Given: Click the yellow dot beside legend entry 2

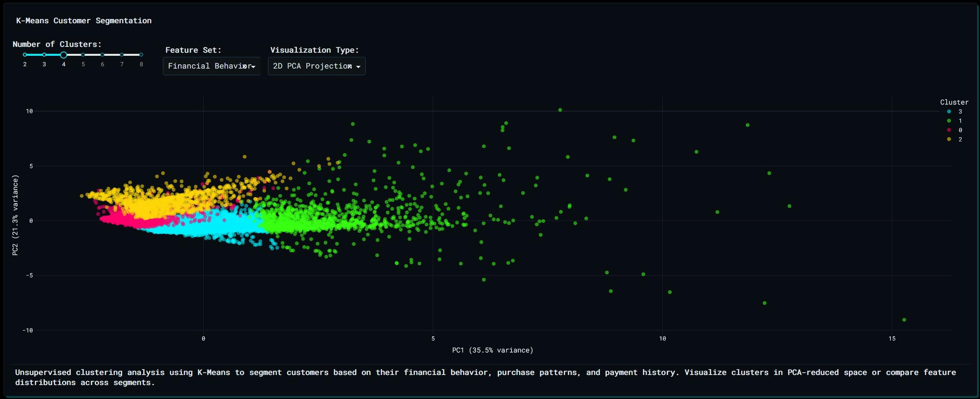Looking at the screenshot, I should click(x=949, y=139).
